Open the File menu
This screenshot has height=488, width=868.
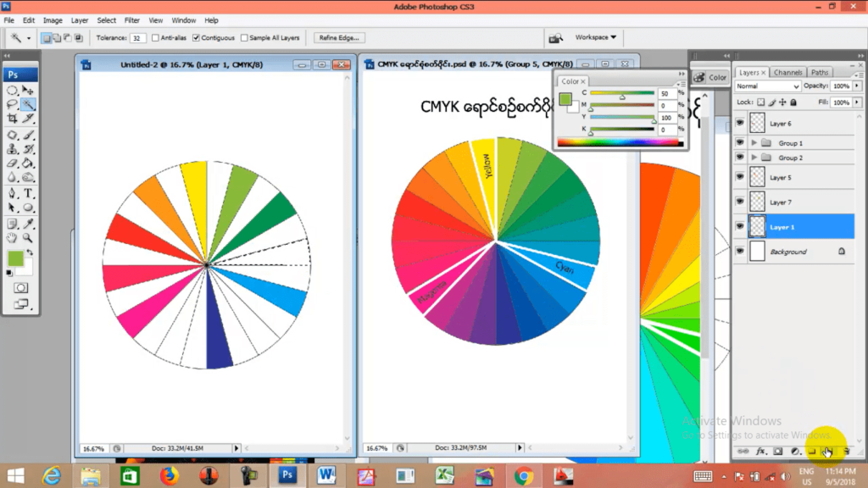click(x=9, y=20)
